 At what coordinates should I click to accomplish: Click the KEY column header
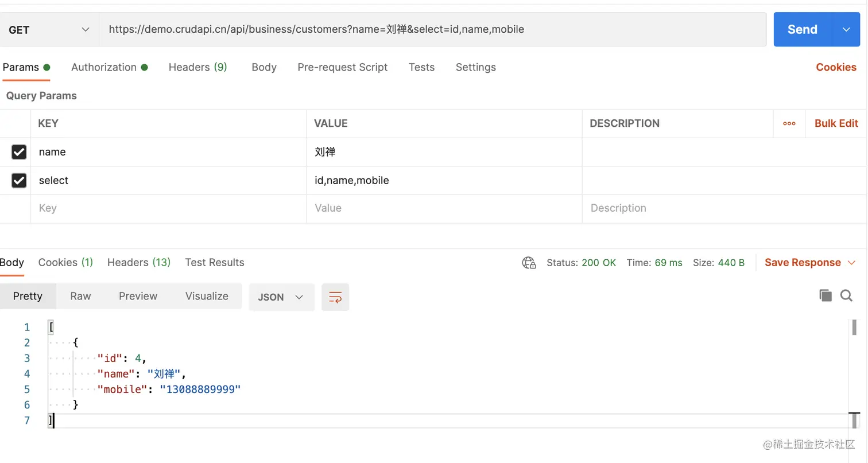(48, 123)
